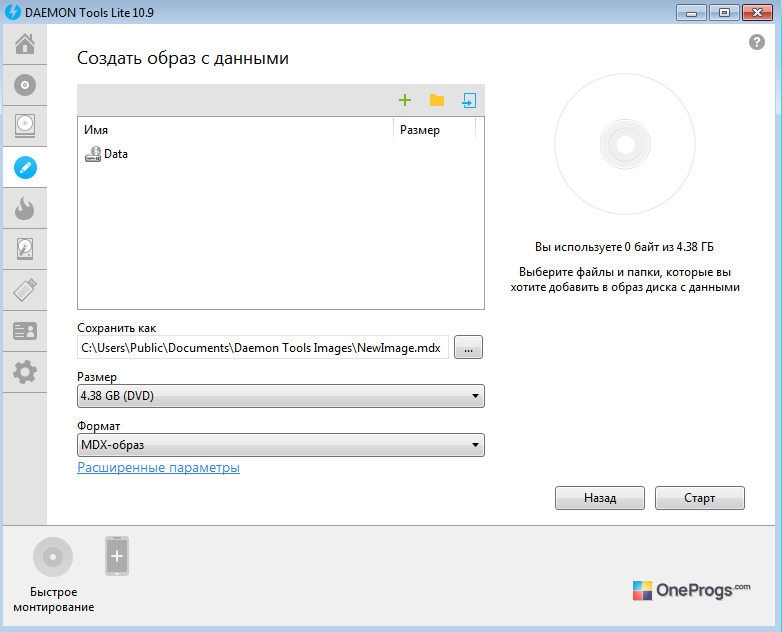Click the green plus add files icon

click(x=405, y=100)
